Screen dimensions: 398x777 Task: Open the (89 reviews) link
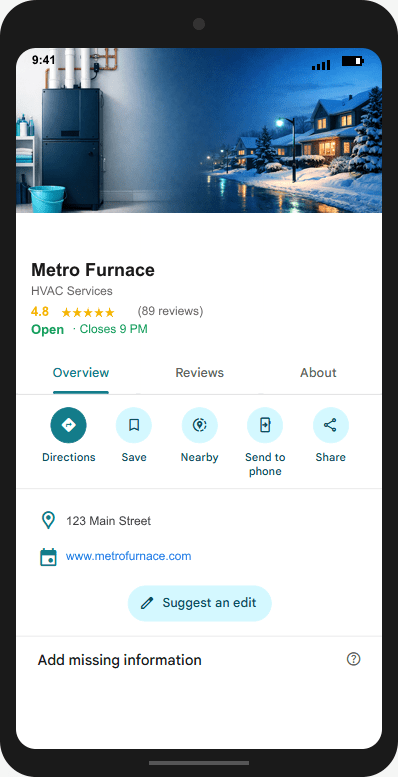click(x=170, y=311)
